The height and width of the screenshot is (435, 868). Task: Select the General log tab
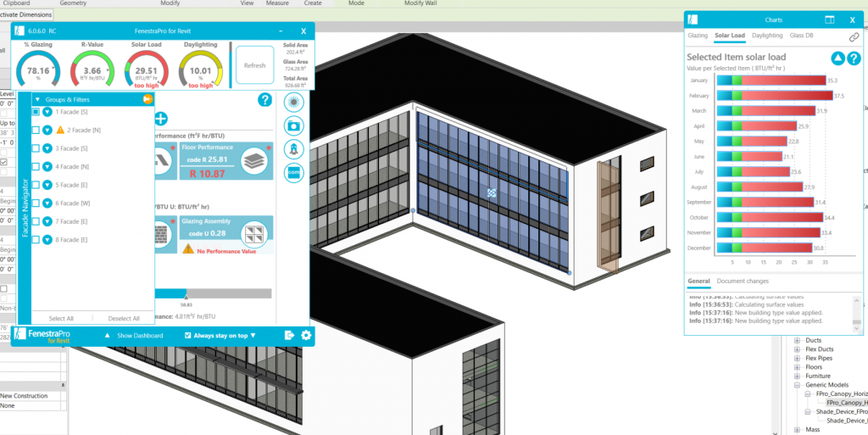point(698,282)
